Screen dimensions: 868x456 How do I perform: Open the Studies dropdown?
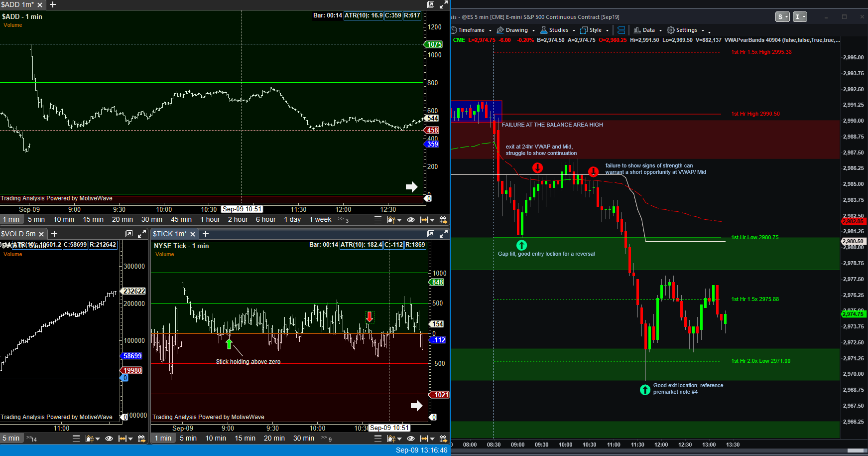tap(558, 30)
